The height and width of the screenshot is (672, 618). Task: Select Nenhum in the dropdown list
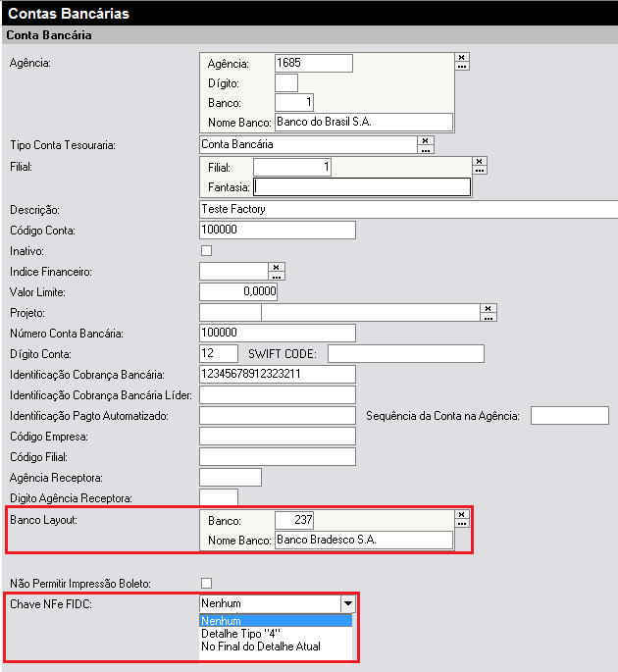point(276,621)
